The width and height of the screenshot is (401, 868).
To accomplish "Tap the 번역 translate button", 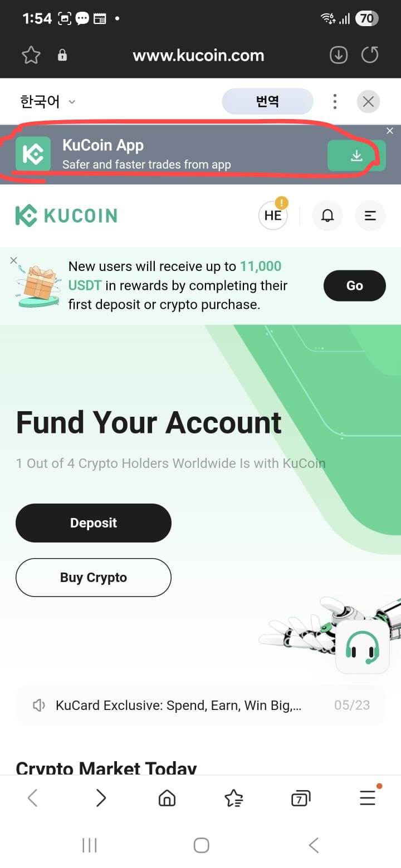I will [x=267, y=101].
